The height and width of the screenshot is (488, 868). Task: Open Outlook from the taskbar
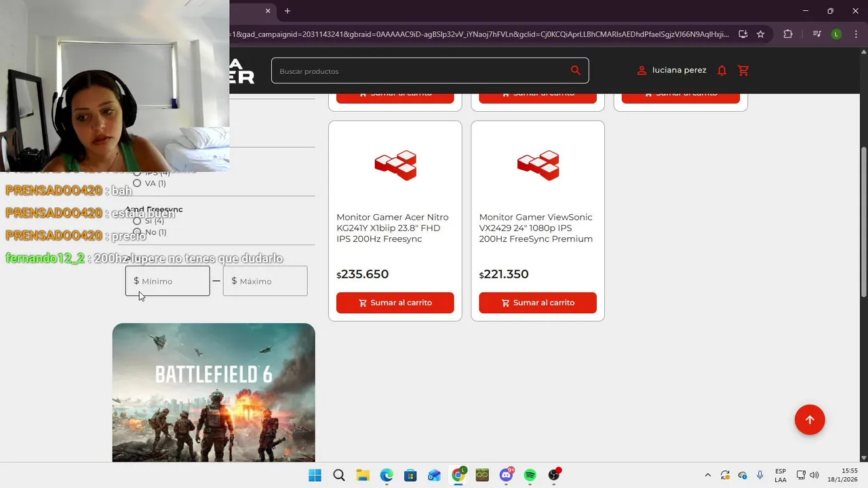pyautogui.click(x=434, y=475)
